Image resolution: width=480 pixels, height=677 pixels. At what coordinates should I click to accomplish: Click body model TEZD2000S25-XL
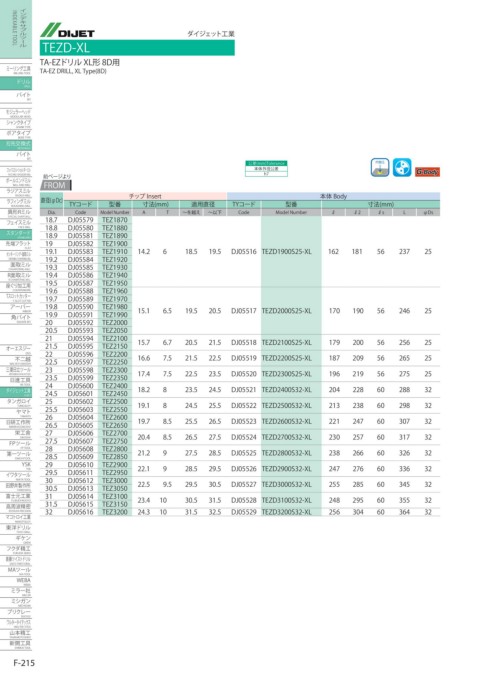tap(287, 311)
